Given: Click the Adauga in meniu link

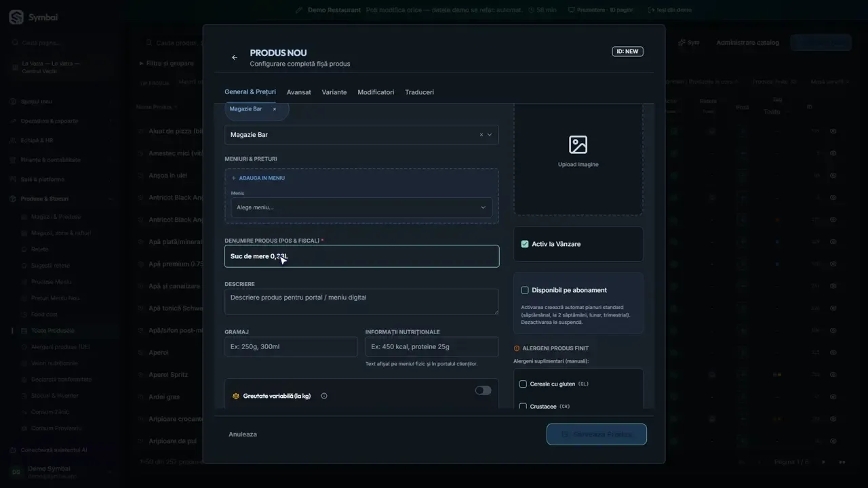Looking at the screenshot, I should pos(258,178).
